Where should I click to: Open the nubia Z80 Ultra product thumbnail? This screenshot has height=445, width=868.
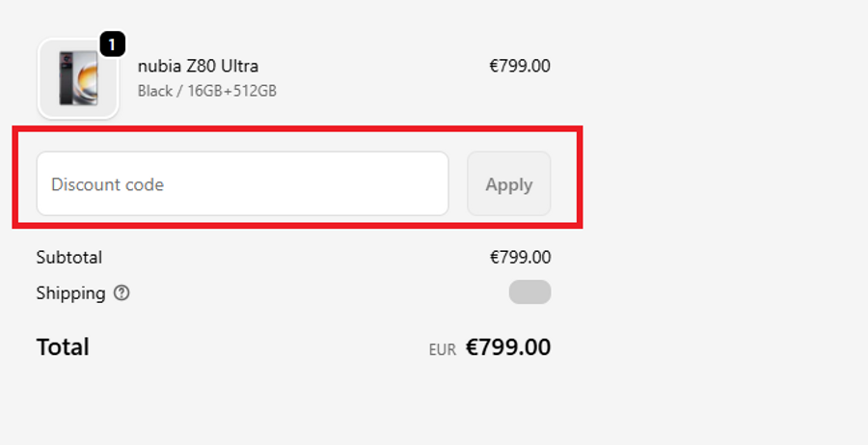pos(77,79)
